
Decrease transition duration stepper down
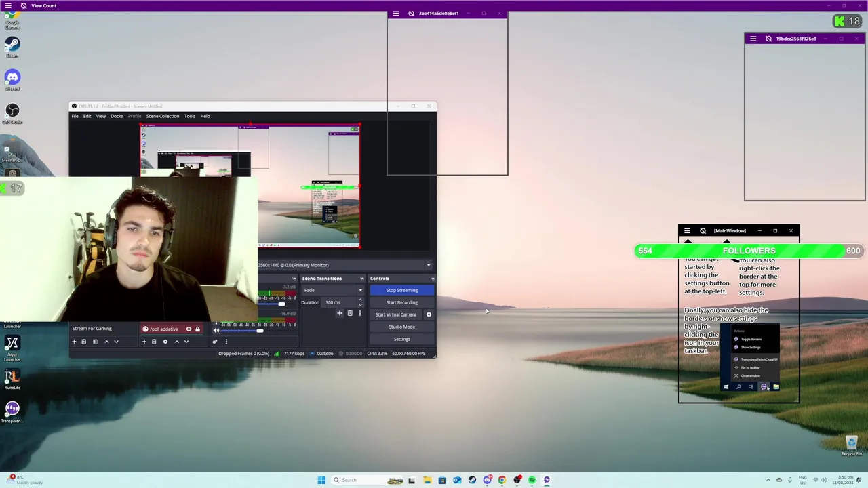(360, 304)
